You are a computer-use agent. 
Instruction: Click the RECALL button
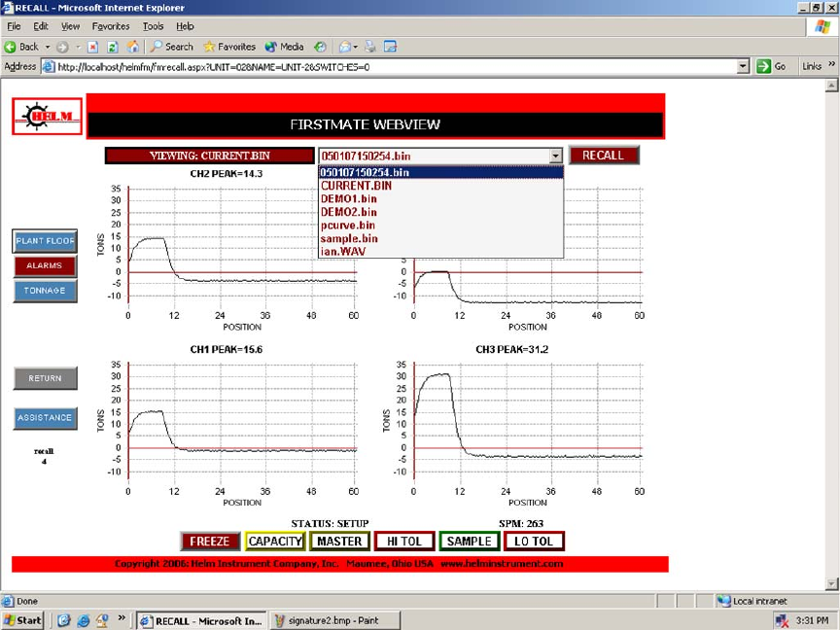tap(604, 156)
